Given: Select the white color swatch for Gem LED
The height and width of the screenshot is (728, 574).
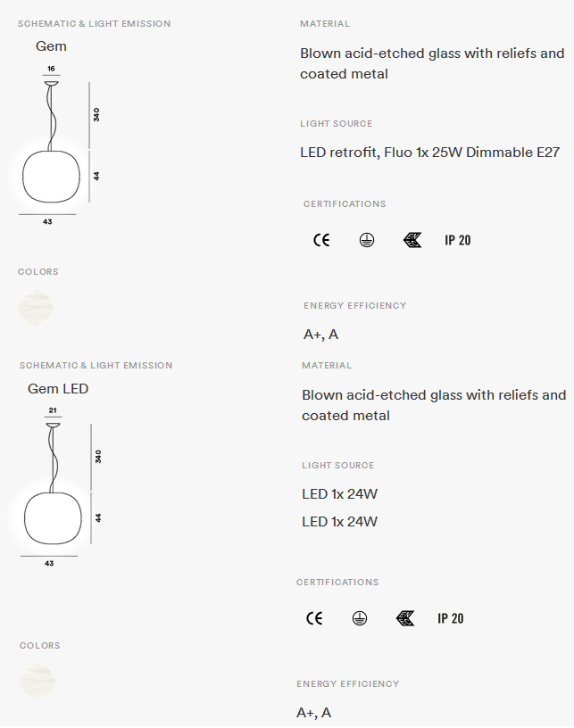Looking at the screenshot, I should (x=37, y=681).
